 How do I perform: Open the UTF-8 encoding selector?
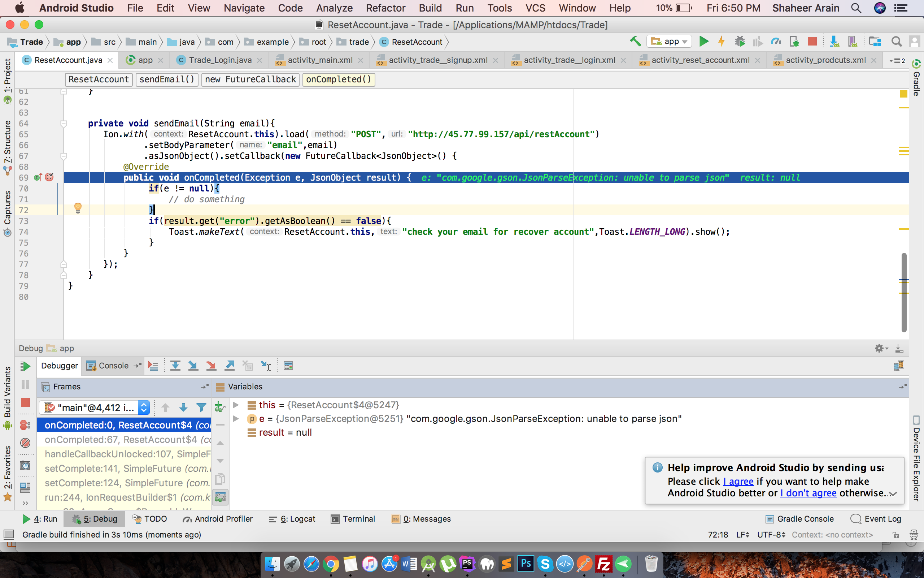pos(771,534)
